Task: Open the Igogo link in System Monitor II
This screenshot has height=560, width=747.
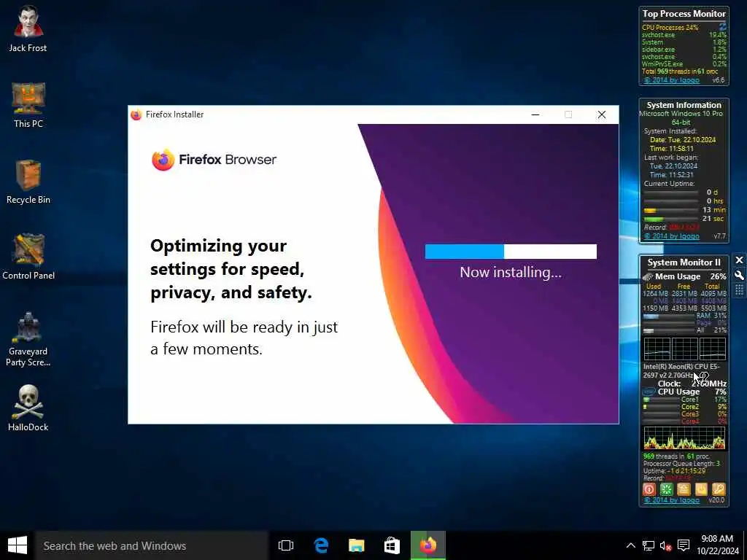Action: 672,500
